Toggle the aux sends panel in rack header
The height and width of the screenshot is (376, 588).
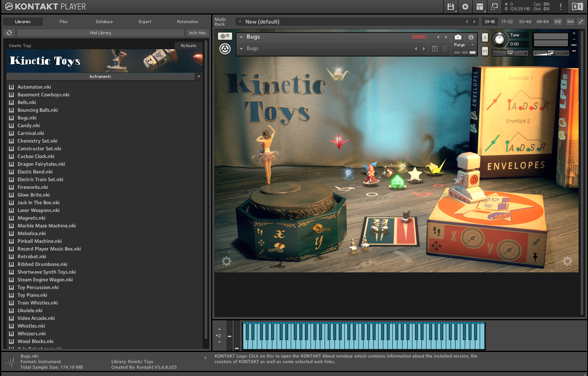[570, 21]
